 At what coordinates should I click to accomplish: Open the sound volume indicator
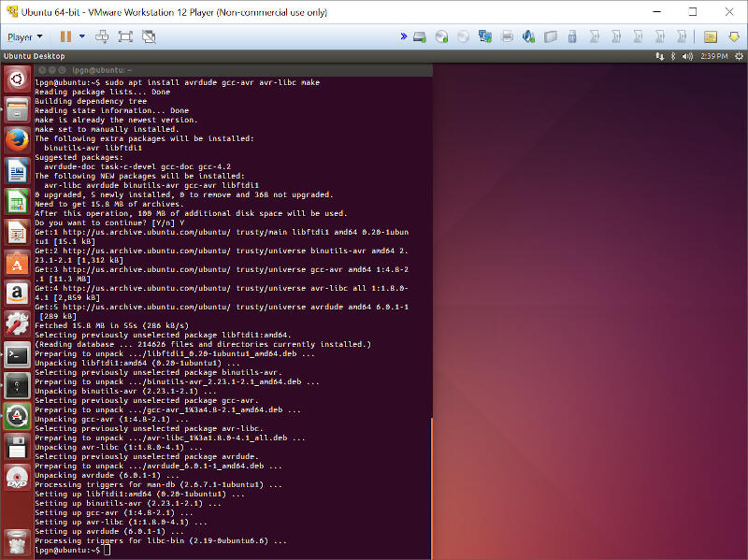point(687,56)
